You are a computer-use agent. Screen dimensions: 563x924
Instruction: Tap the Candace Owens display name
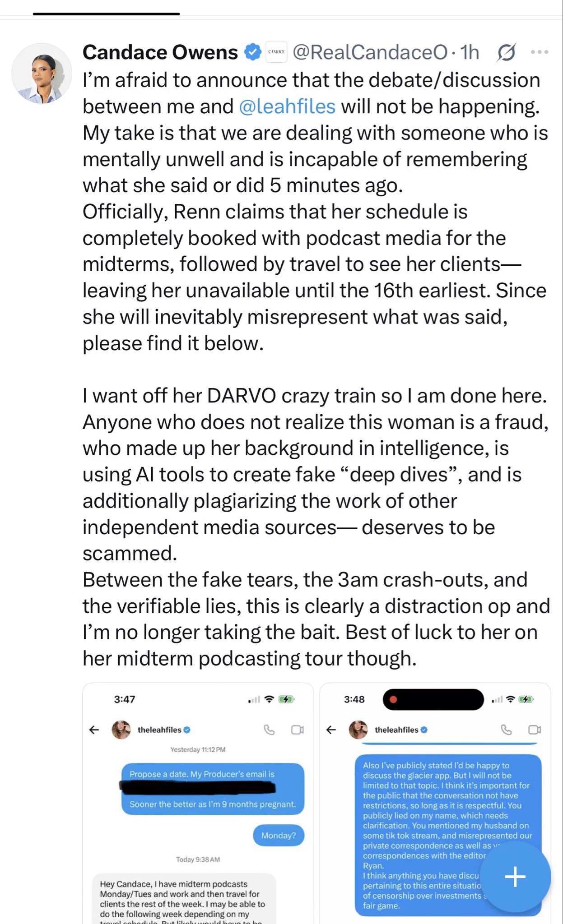160,52
